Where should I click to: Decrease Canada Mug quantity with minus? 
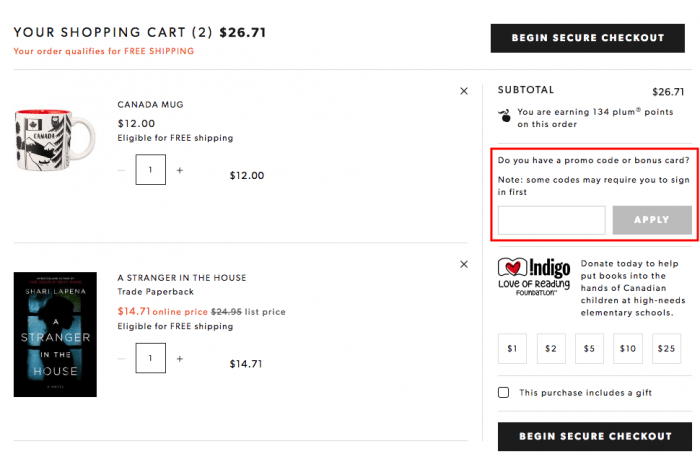tap(121, 170)
